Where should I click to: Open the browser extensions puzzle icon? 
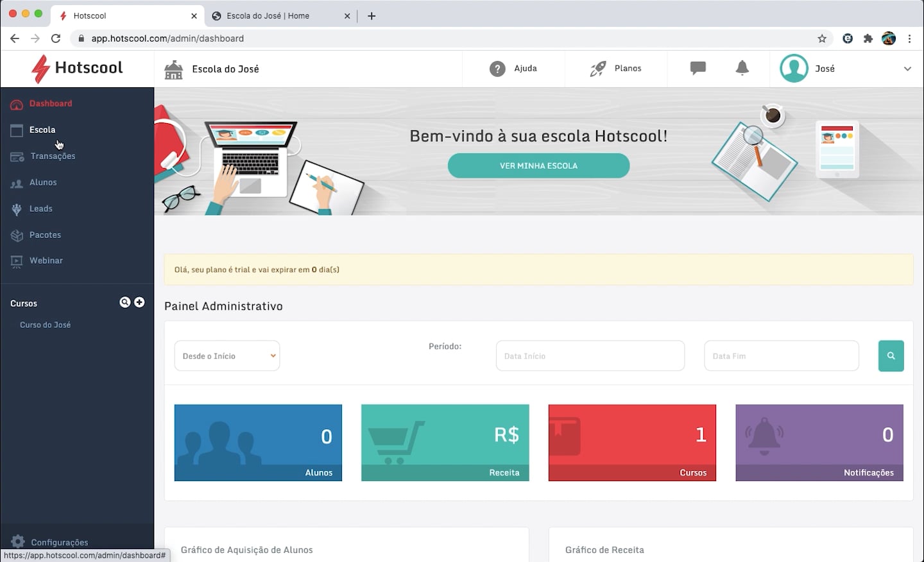point(868,38)
